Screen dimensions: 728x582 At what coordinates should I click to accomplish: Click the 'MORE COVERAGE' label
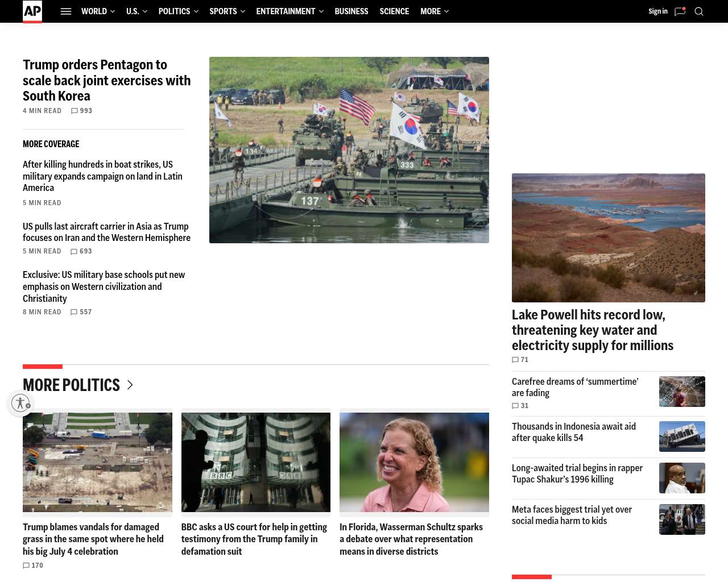[x=51, y=144]
